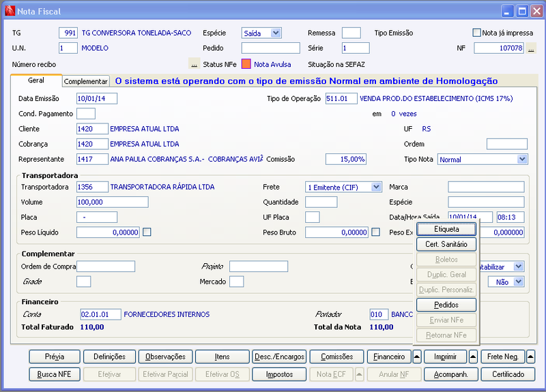
Task: Click the Ordem de Compra field
Action: [x=106, y=267]
